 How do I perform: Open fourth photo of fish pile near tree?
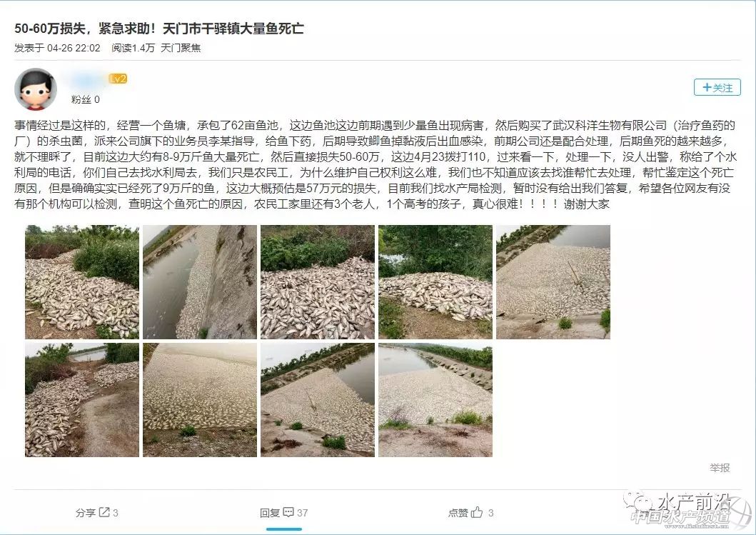point(435,281)
